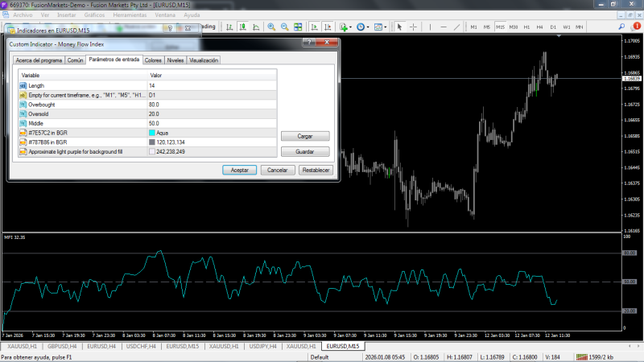This screenshot has width=644, height=362.
Task: Open the Insertar menu
Action: click(x=67, y=15)
